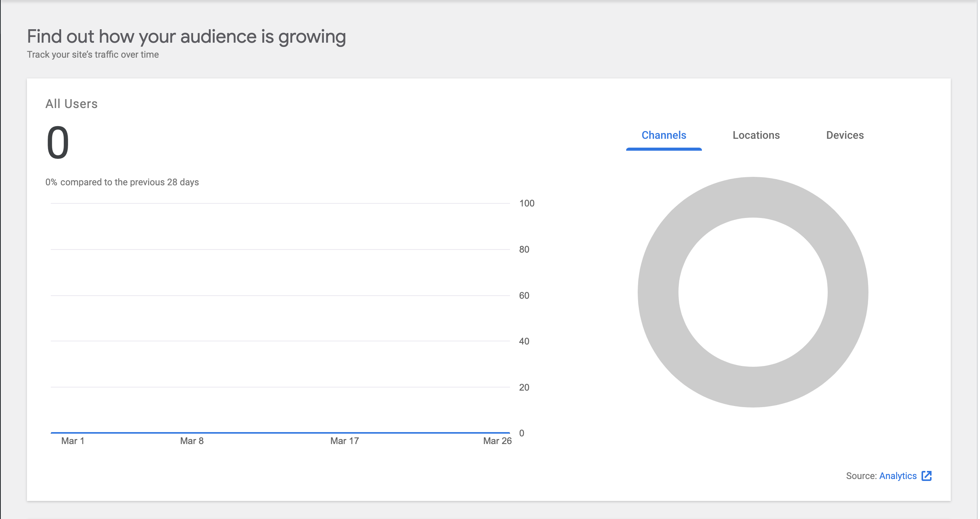Select the Channels tab
The image size is (980, 519).
tap(663, 135)
